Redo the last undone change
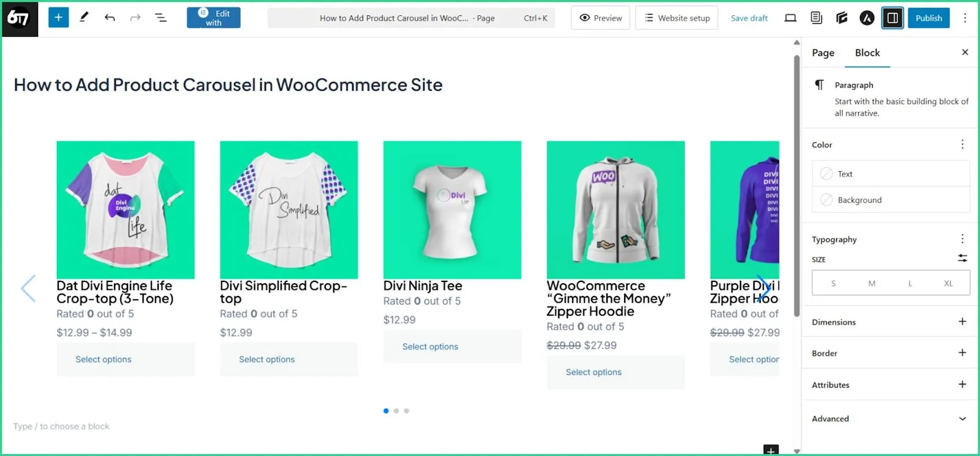The image size is (980, 456). point(135,18)
